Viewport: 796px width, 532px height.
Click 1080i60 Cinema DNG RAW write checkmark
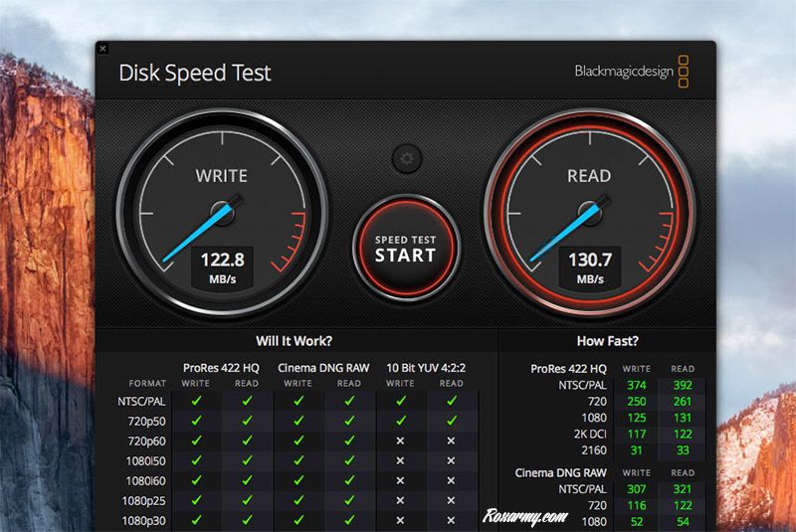[x=298, y=480]
